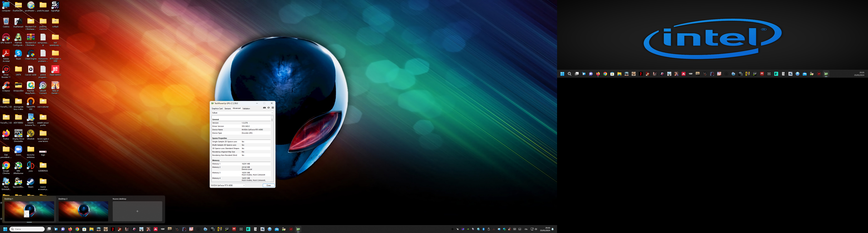The width and height of the screenshot is (868, 233).
Task: Select the Advanced tab in GPU-Z
Action: point(237,108)
